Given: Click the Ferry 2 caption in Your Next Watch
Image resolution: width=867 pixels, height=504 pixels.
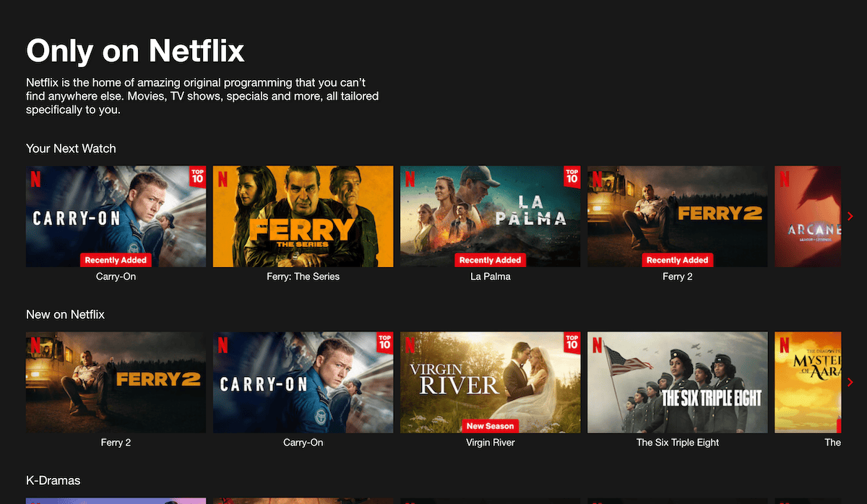Looking at the screenshot, I should (x=678, y=277).
